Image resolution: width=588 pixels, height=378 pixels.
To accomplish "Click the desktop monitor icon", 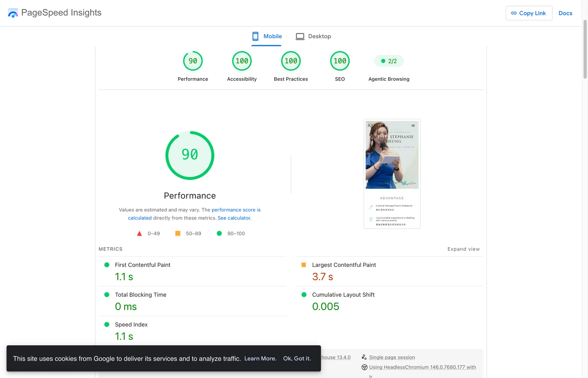I will pos(300,36).
